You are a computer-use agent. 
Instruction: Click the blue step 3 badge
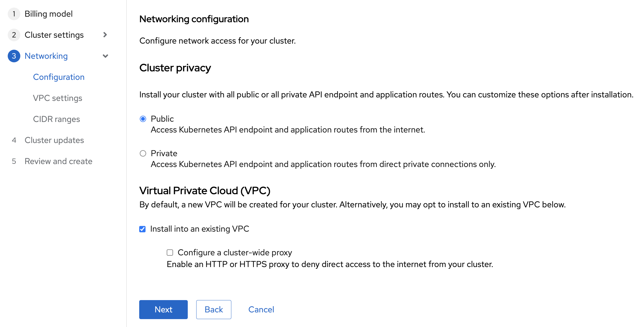[x=14, y=56]
